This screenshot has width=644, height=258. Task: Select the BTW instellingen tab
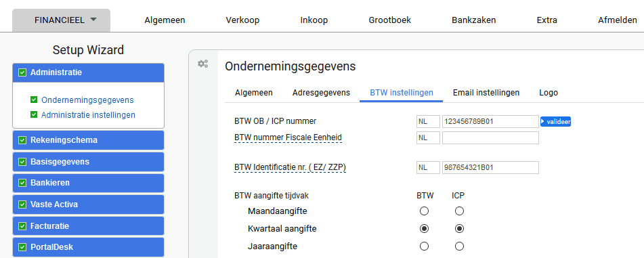(x=402, y=93)
